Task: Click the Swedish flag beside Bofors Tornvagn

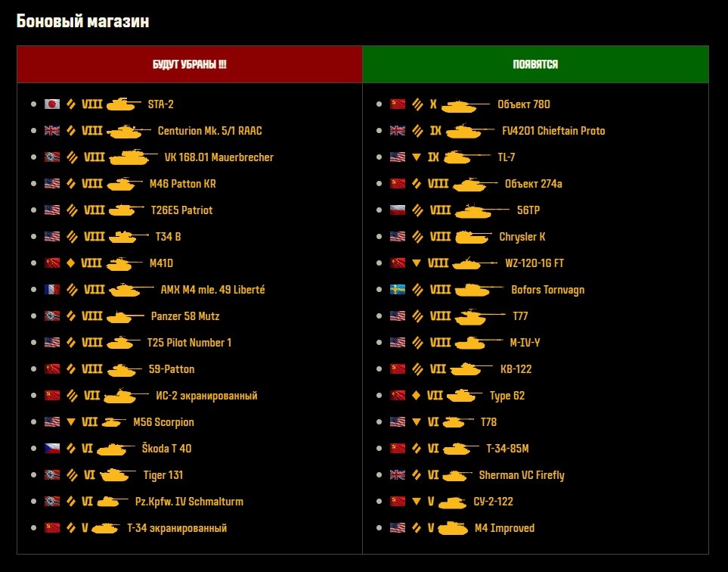Action: [x=398, y=290]
